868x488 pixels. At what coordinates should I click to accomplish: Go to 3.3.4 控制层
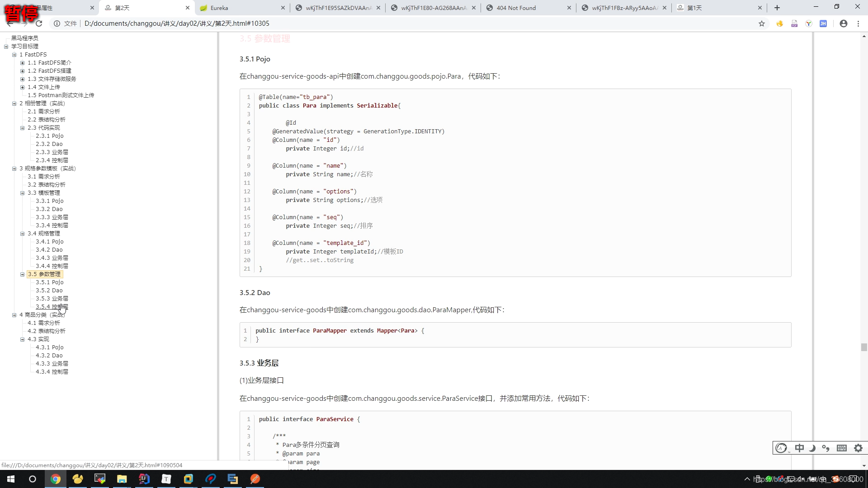pos(52,225)
